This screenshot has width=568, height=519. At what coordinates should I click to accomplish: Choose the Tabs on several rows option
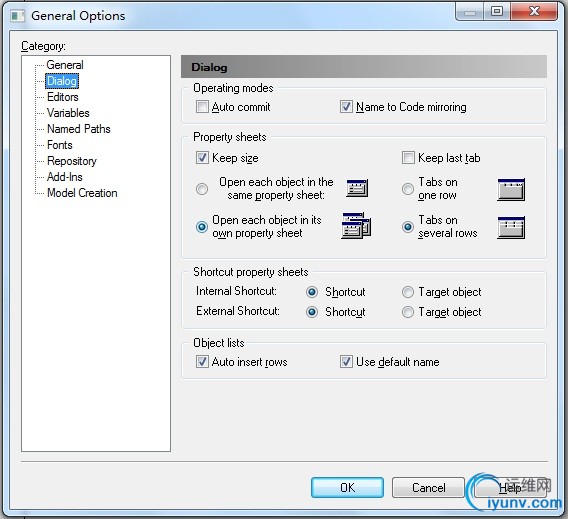[x=408, y=227]
